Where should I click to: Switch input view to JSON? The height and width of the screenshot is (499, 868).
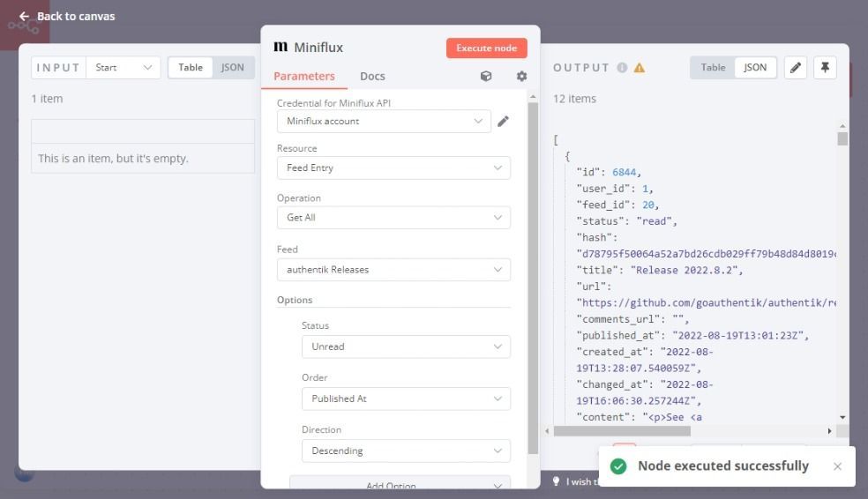pyautogui.click(x=233, y=68)
